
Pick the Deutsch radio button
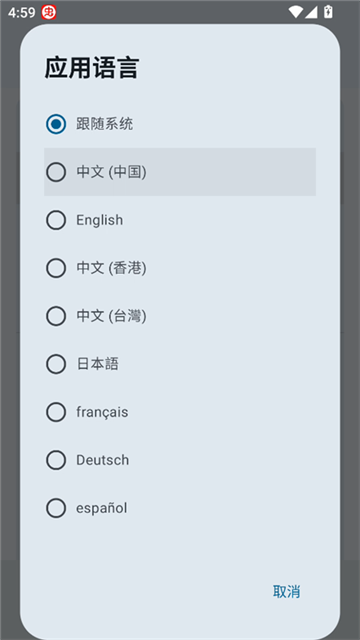[x=56, y=460]
